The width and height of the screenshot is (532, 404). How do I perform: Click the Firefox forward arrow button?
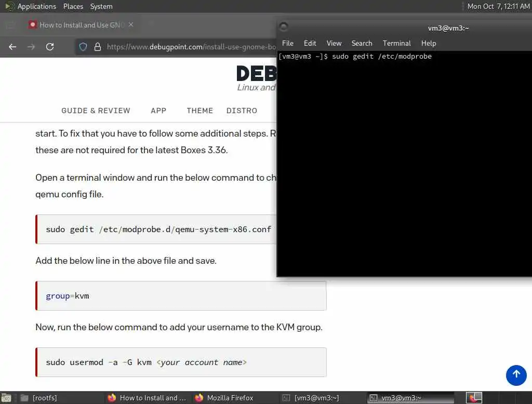pyautogui.click(x=31, y=47)
